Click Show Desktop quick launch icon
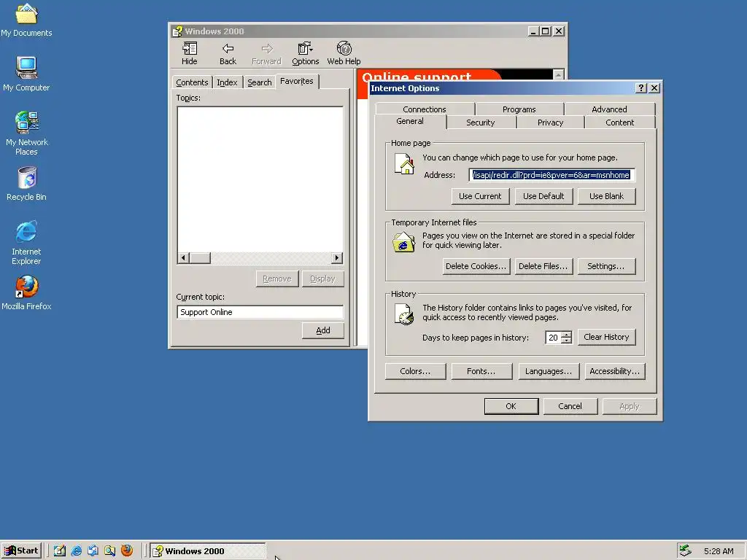 tap(60, 551)
